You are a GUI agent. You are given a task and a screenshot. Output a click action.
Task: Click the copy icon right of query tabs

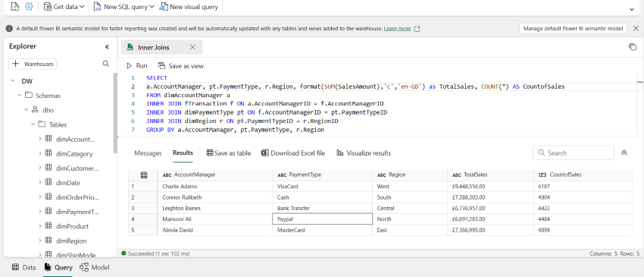pos(633,47)
